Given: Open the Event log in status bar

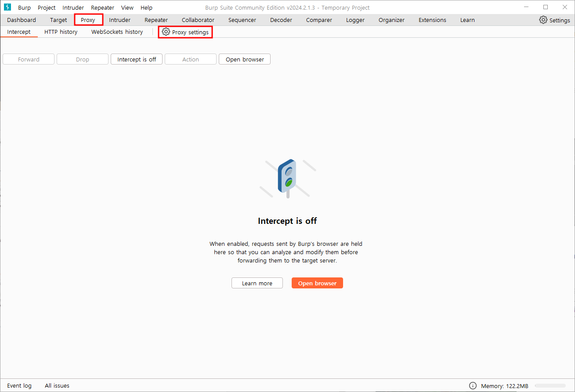Looking at the screenshot, I should (19, 385).
